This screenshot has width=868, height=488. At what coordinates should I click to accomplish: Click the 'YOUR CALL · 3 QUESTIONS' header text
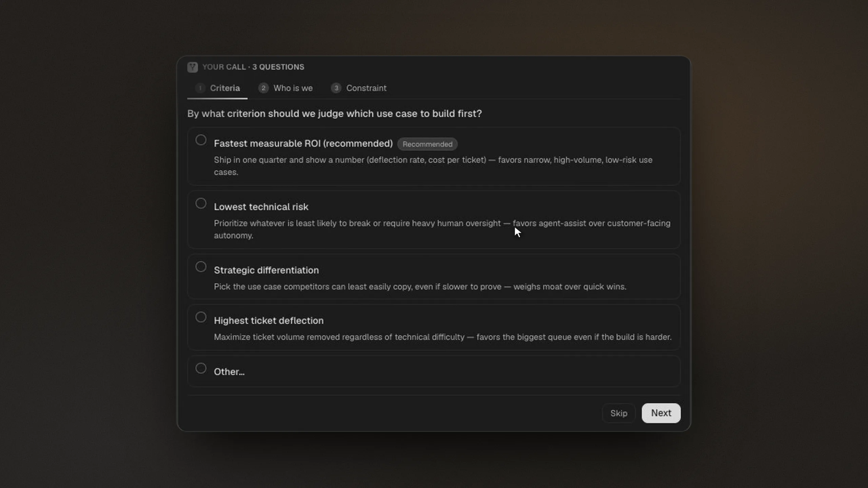click(253, 67)
